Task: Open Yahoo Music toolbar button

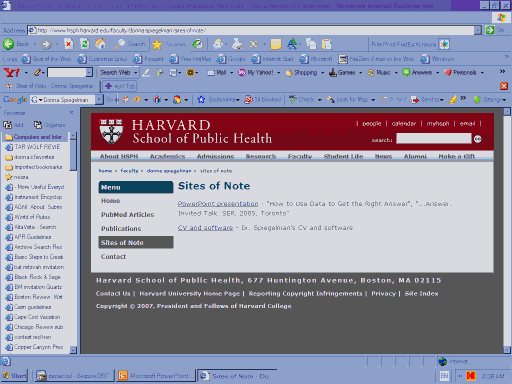Action: coord(379,72)
